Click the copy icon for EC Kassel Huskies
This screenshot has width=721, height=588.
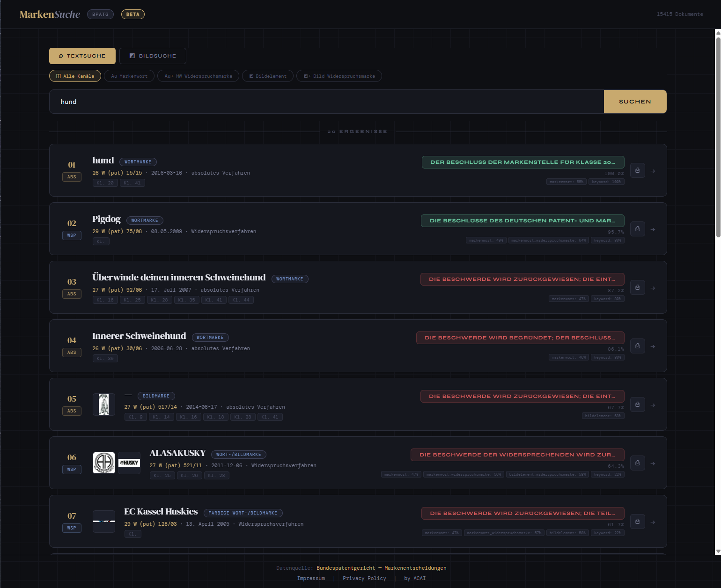638,522
